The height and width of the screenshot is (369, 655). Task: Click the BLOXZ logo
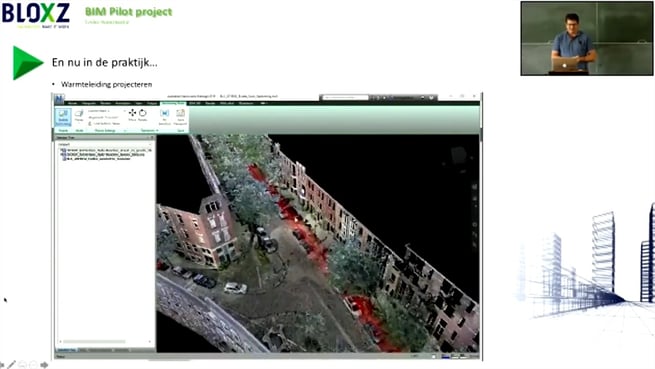[36, 15]
